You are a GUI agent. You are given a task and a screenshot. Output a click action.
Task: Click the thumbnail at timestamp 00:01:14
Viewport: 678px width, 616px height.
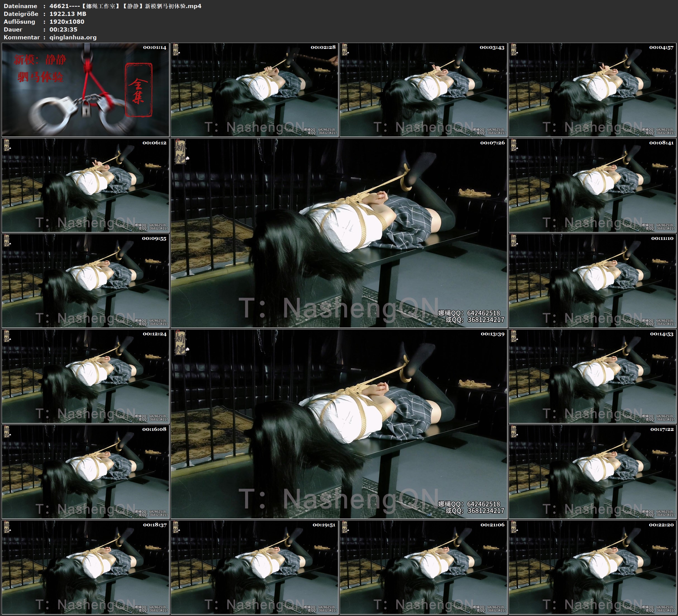[85, 90]
